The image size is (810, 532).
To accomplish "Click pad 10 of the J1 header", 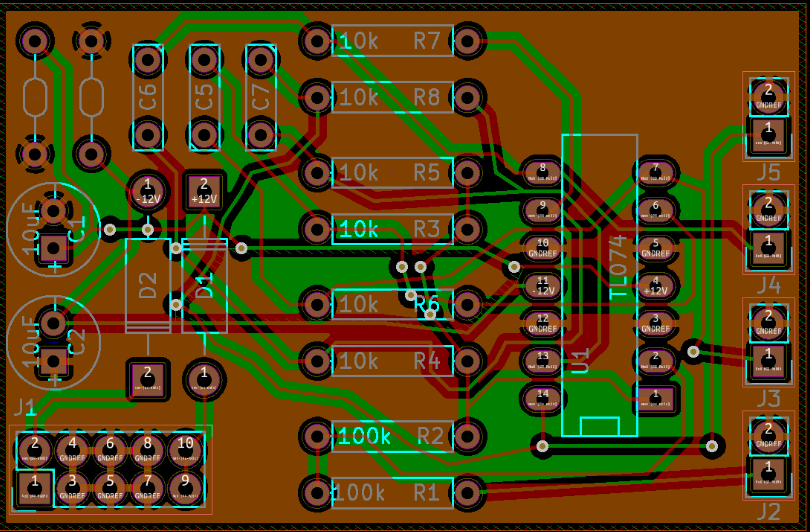I will 185,445.
